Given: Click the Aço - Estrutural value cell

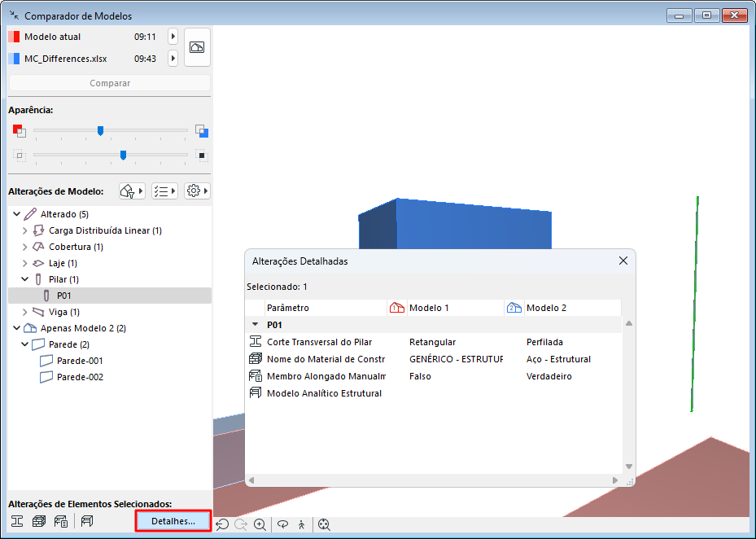Looking at the screenshot, I should [x=558, y=359].
